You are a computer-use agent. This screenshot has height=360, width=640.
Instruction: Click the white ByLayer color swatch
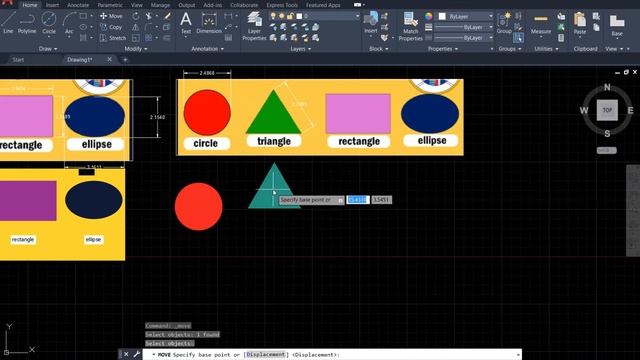click(x=442, y=16)
